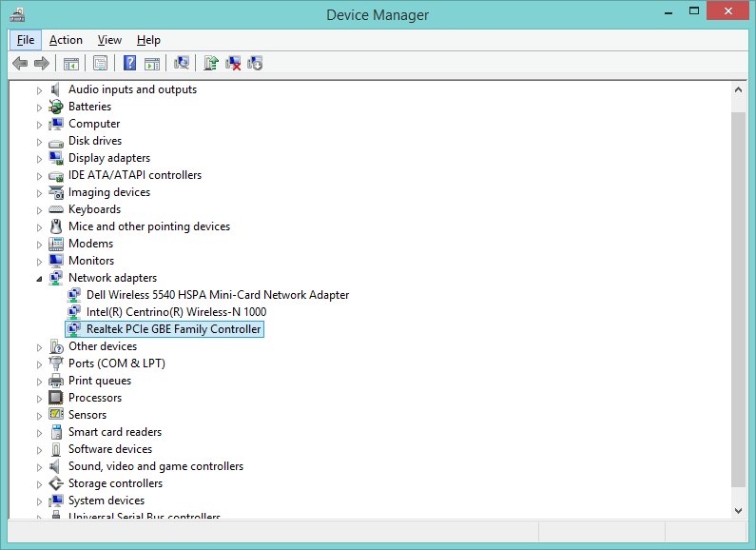Open the File menu
This screenshot has height=550, width=756.
click(26, 40)
